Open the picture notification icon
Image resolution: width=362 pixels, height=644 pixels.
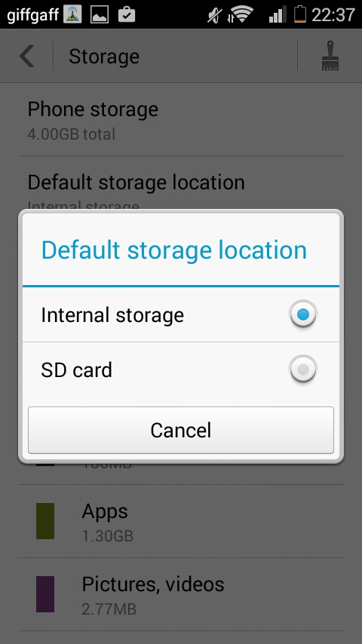tap(99, 15)
